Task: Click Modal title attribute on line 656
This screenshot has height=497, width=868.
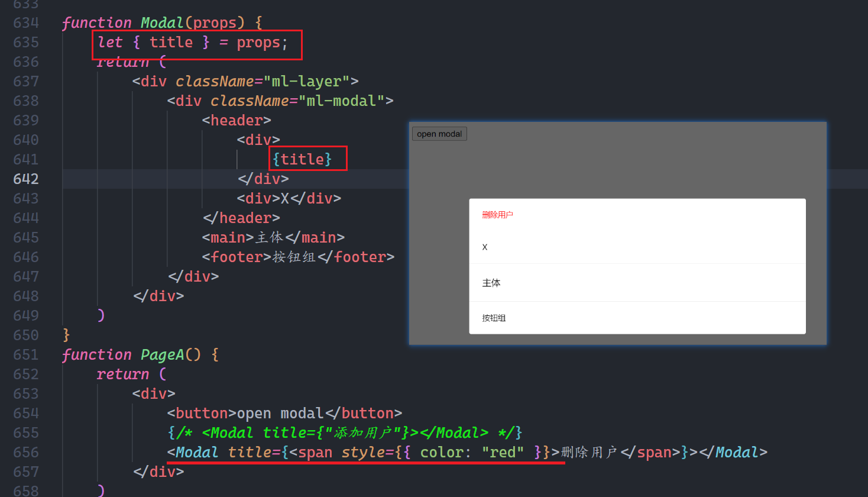Action: [250, 452]
